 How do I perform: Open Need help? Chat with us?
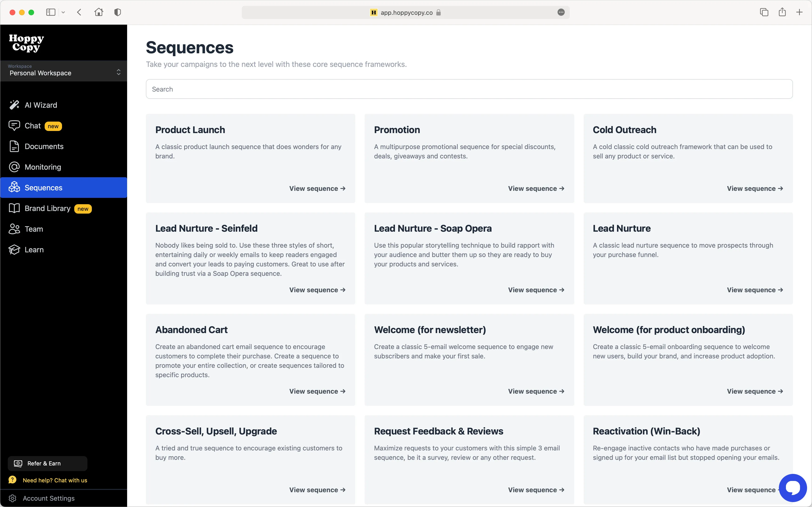click(x=54, y=480)
